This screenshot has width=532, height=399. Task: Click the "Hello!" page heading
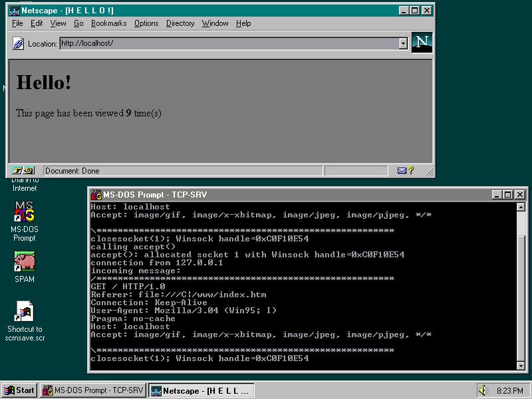tap(44, 82)
